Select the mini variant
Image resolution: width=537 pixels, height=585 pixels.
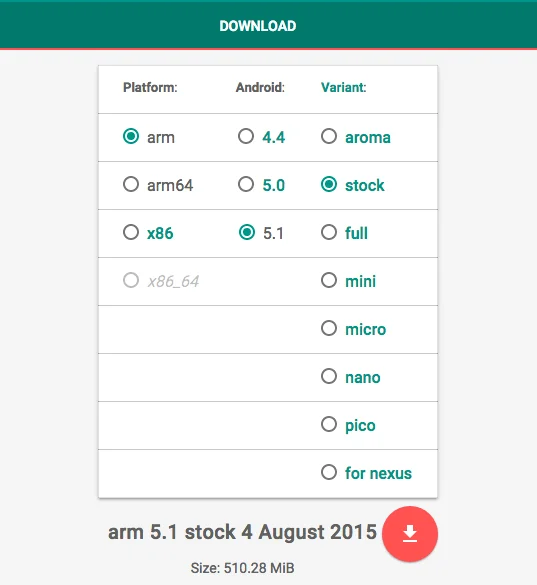[x=329, y=280]
